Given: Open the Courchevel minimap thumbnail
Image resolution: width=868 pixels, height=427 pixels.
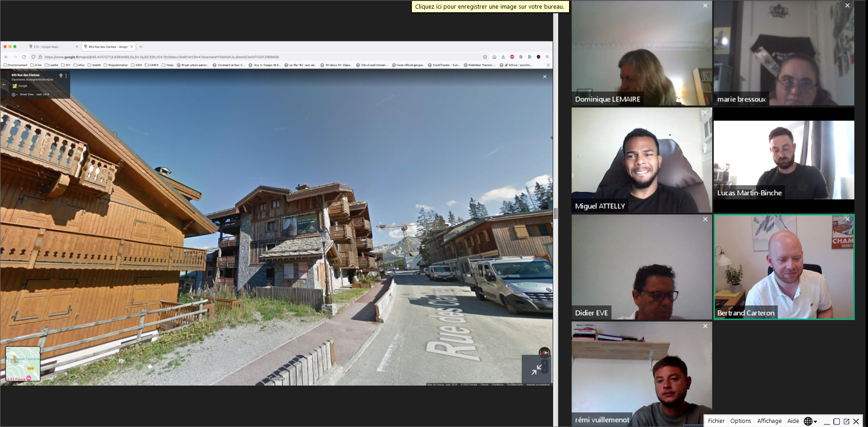Looking at the screenshot, I should (x=23, y=364).
